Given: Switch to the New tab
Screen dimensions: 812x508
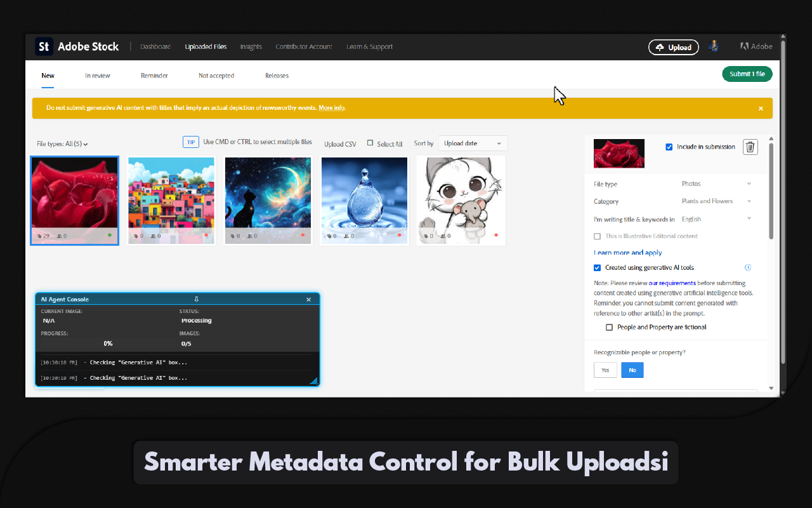Looking at the screenshot, I should (48, 76).
